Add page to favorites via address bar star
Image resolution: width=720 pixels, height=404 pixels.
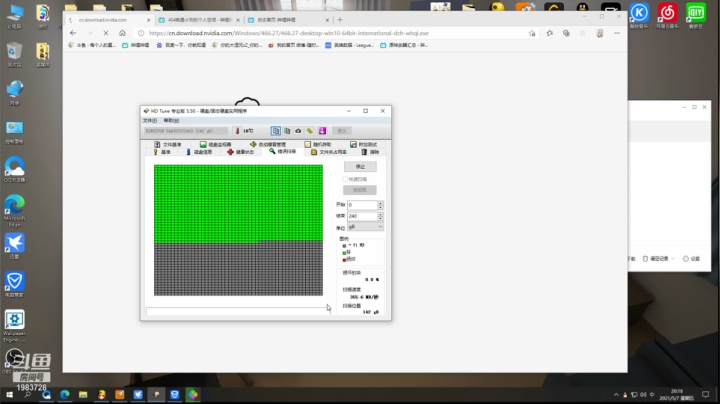(x=532, y=33)
